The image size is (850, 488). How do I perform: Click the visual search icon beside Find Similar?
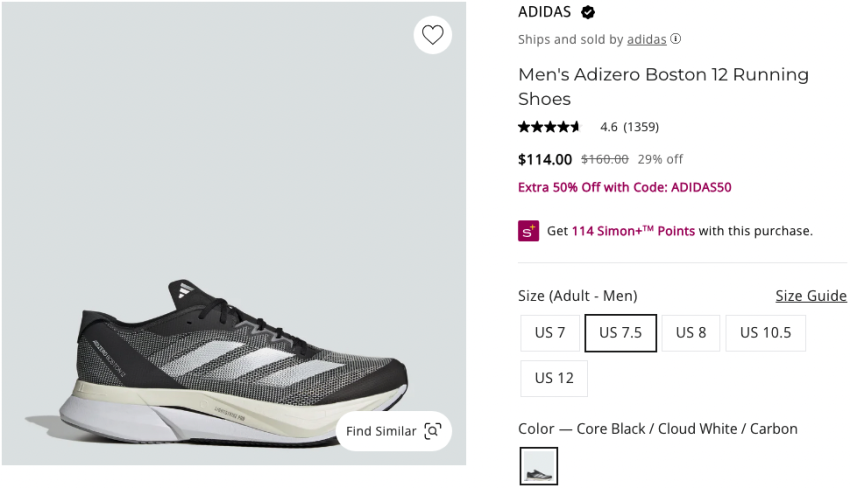432,431
